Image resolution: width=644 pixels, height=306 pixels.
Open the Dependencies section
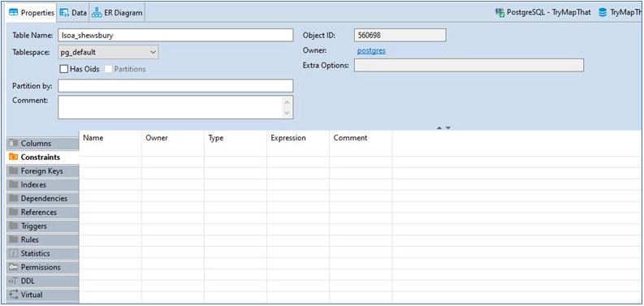[x=43, y=198]
